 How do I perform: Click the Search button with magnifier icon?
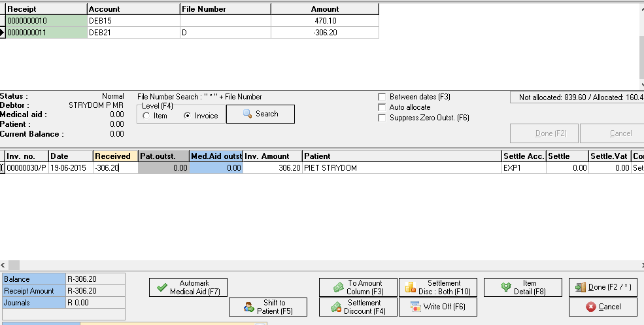coord(260,114)
